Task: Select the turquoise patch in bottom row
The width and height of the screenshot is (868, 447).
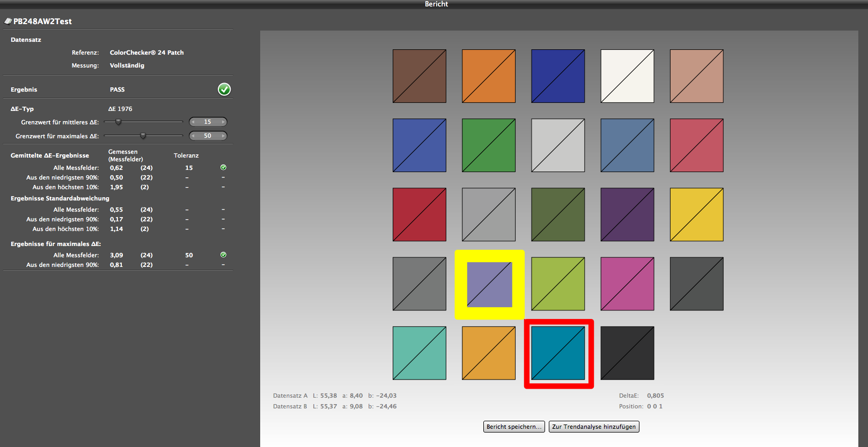Action: pyautogui.click(x=420, y=353)
